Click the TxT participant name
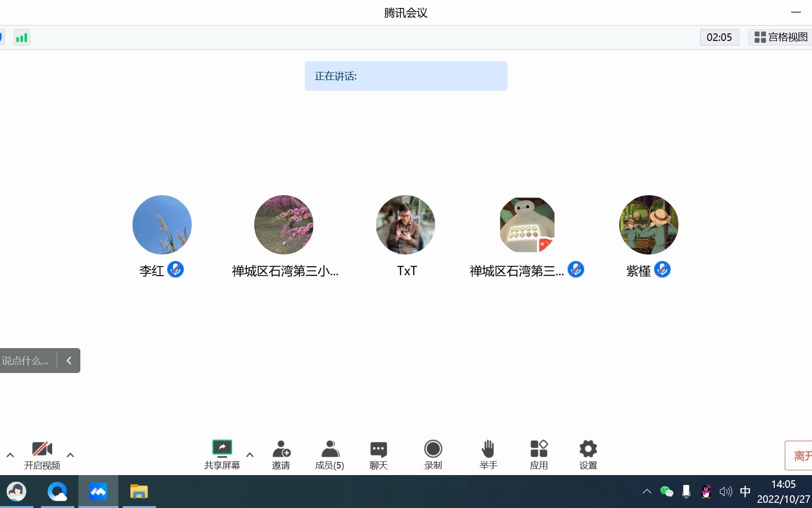This screenshot has height=508, width=812. 407,271
